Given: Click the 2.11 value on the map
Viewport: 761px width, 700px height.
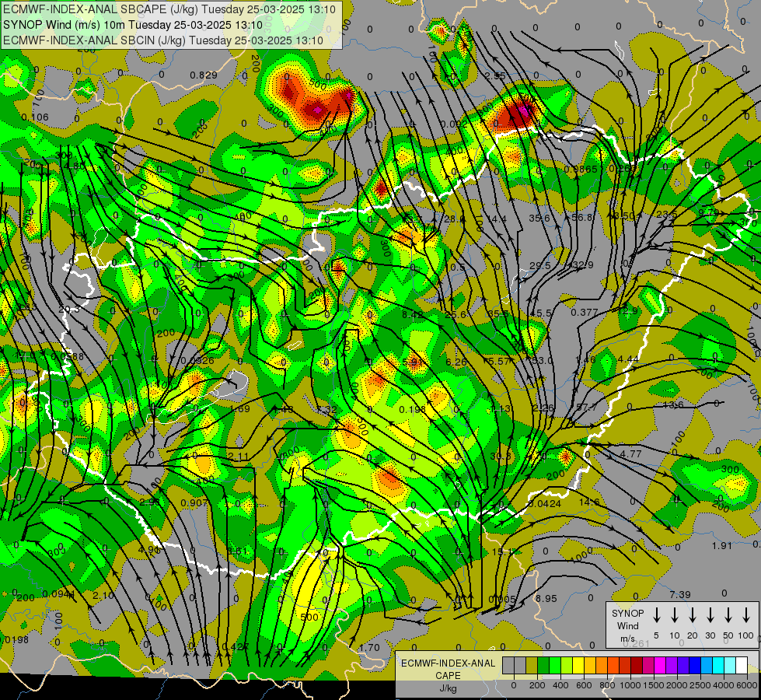Looking at the screenshot, I should (x=239, y=456).
